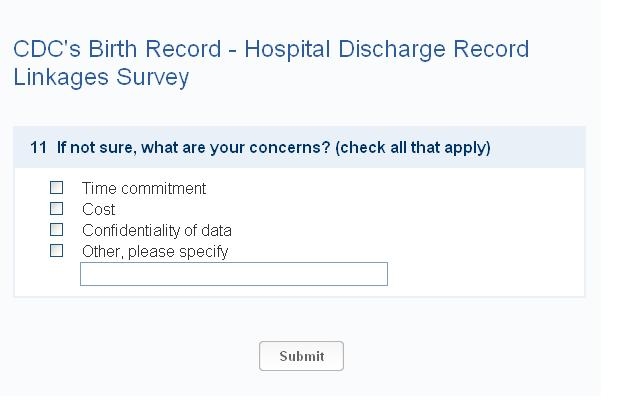Check the Time commitment checkbox
The height and width of the screenshot is (400, 640).
[x=57, y=188]
